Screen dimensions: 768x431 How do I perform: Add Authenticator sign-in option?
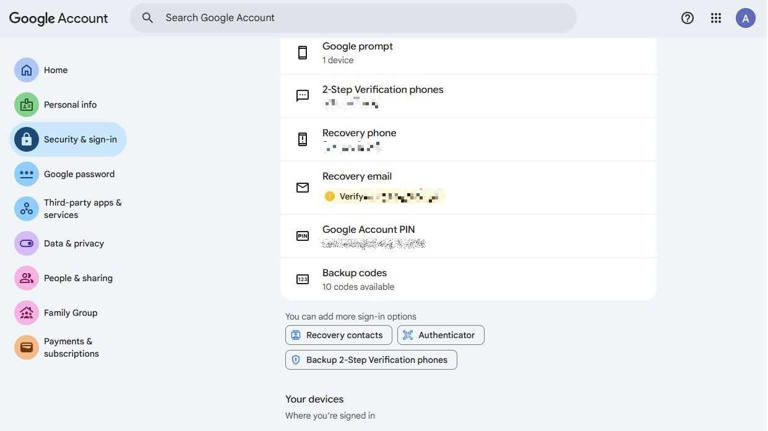click(441, 335)
